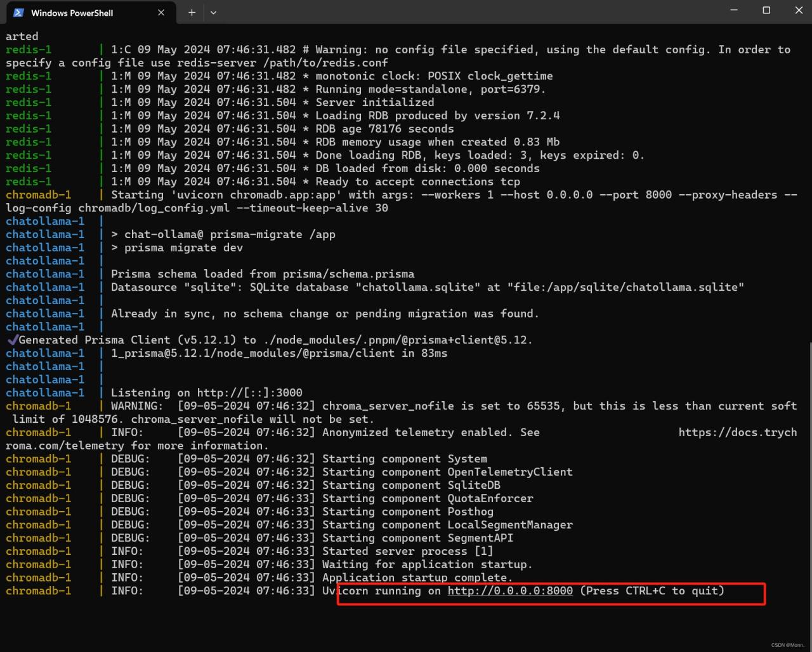Click the PowerShell icon on the tab
The width and height of the screenshot is (812, 652).
(20, 12)
